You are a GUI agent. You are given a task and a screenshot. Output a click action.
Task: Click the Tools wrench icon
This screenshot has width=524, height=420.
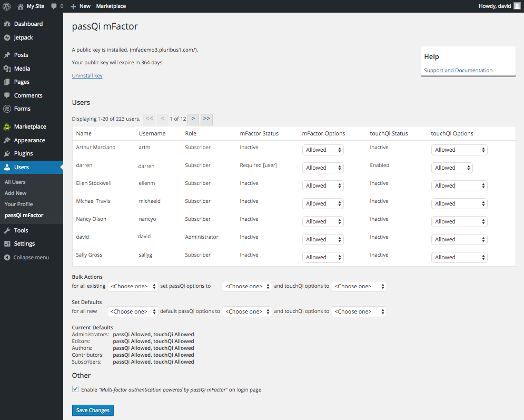point(7,231)
